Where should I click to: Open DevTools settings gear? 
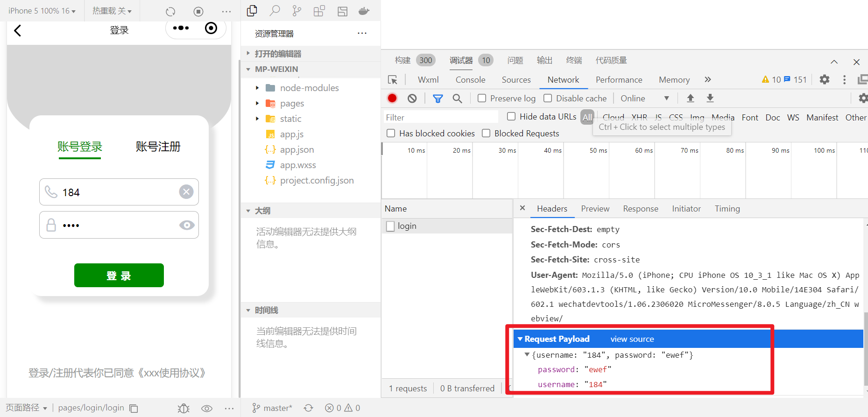(825, 79)
